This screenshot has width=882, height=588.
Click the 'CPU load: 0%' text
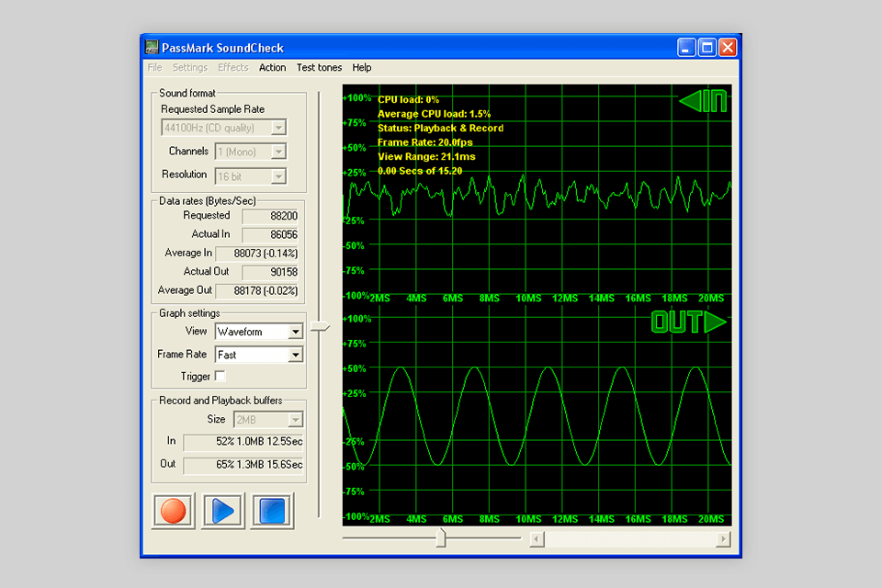click(408, 99)
